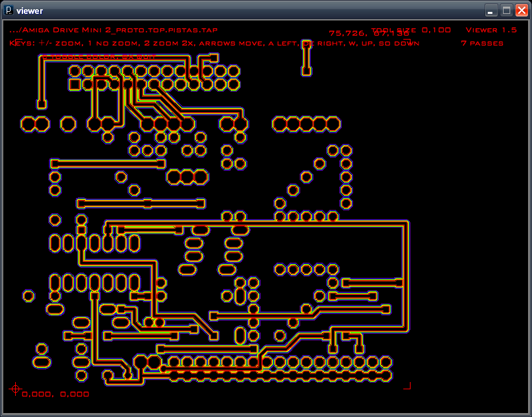Click the loaded .tap file path text
This screenshot has height=417, width=532.
tap(114, 30)
